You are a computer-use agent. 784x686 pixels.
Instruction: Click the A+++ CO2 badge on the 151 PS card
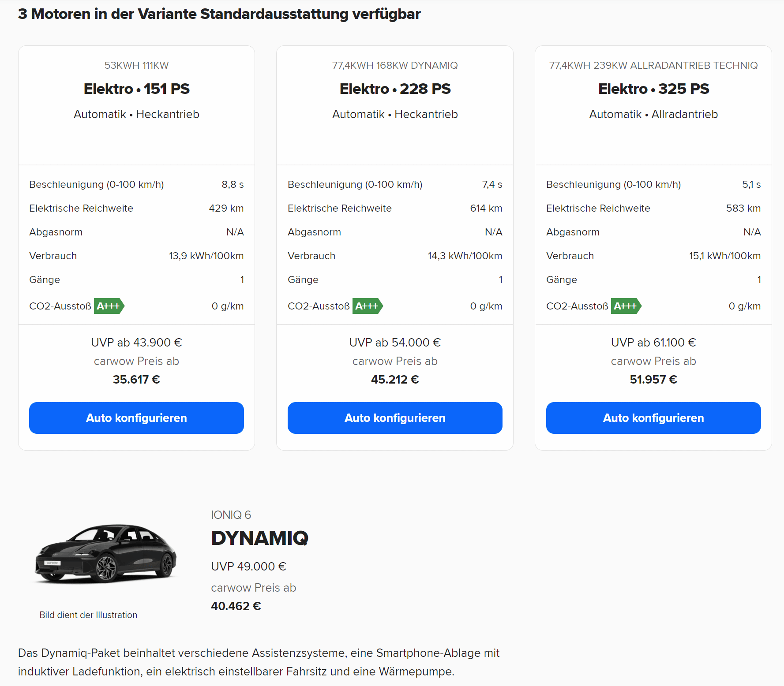point(109,306)
